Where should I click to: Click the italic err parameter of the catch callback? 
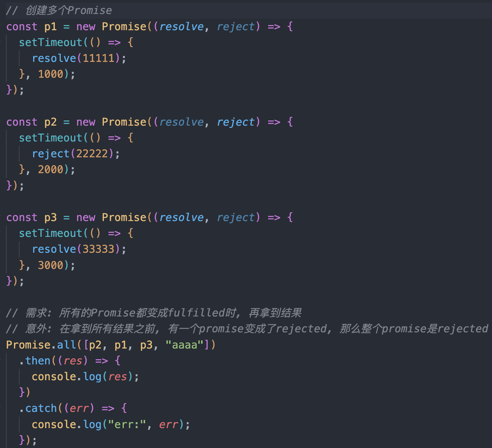[x=79, y=408]
